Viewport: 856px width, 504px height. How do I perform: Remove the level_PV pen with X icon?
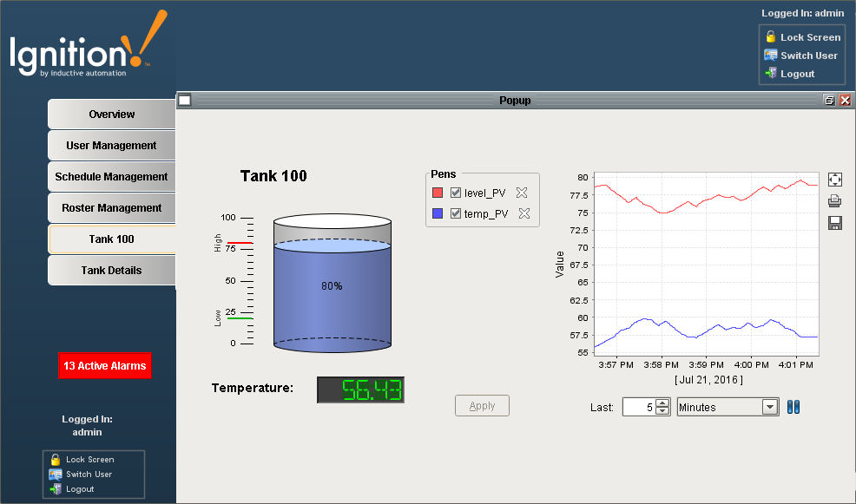(x=522, y=193)
